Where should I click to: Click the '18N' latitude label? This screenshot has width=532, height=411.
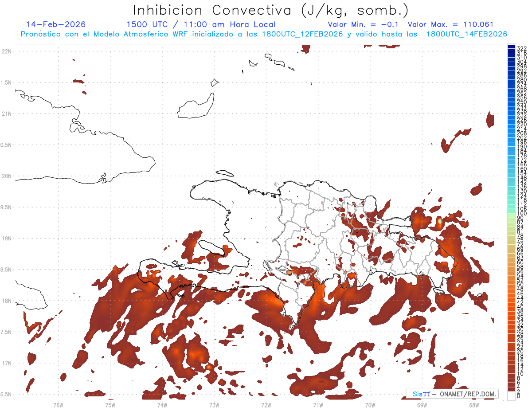click(x=7, y=301)
